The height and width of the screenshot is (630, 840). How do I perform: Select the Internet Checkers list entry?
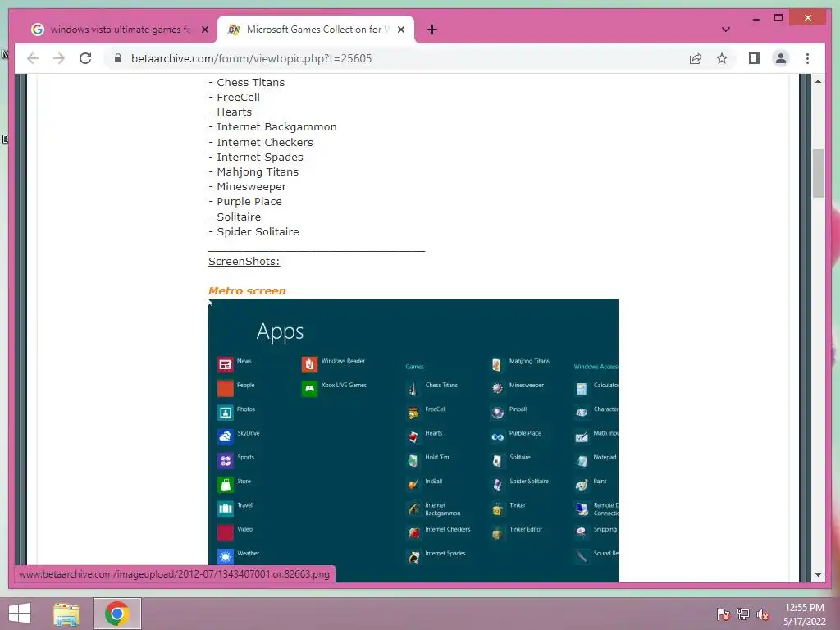pyautogui.click(x=265, y=143)
